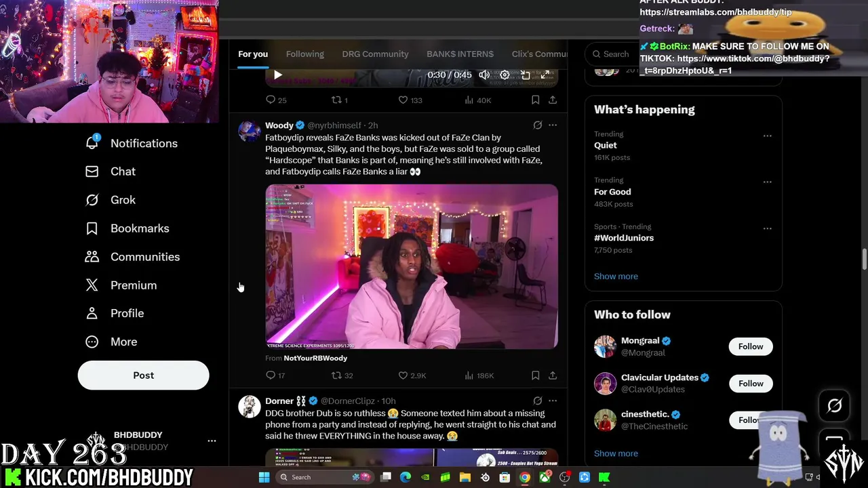868x488 pixels.
Task: Open Woody's display name link
Action: click(279, 125)
